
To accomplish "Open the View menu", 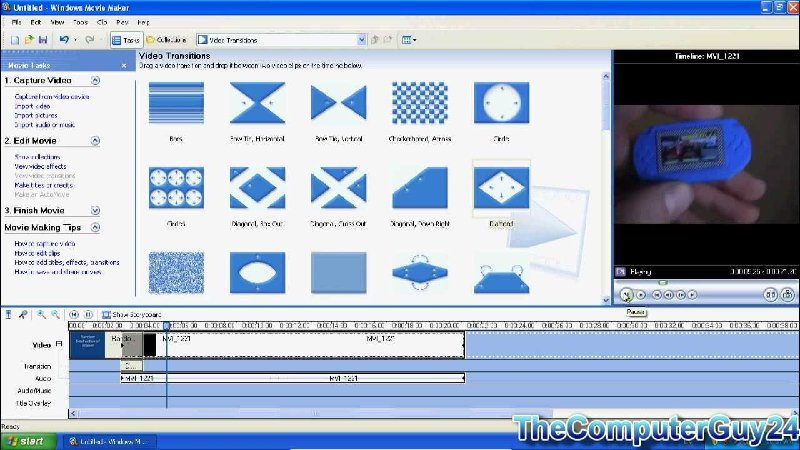I will click(x=57, y=22).
